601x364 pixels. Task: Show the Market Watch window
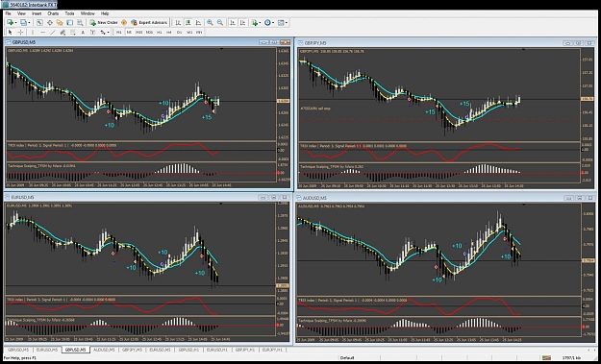[39, 23]
